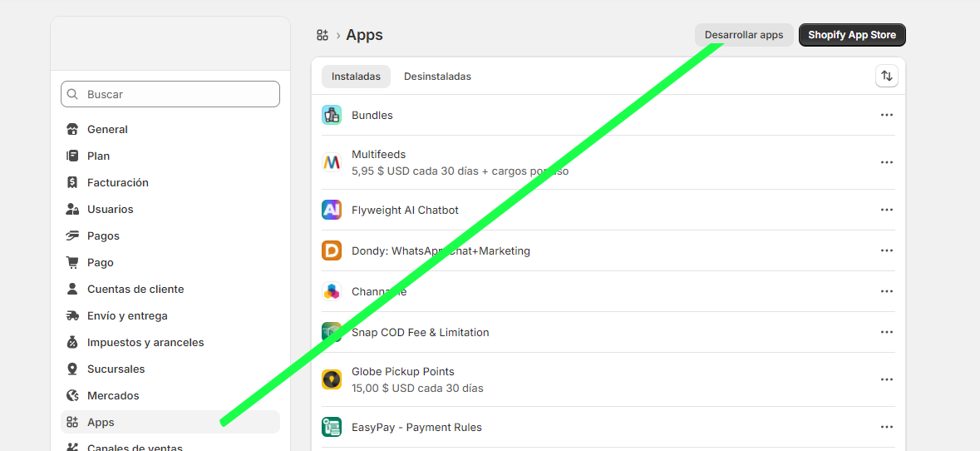Open the Globe Pickup Points app
Viewport: 980px width, 451px height.
click(403, 372)
